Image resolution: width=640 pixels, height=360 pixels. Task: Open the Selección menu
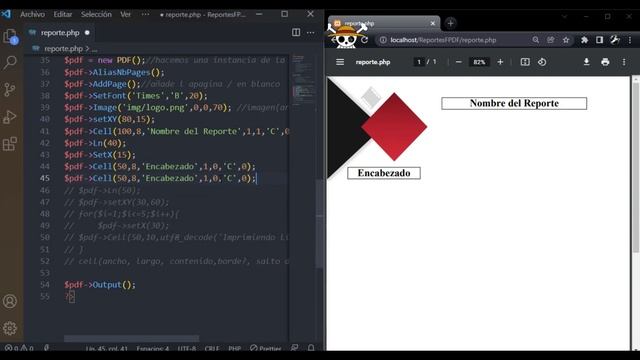coord(96,14)
